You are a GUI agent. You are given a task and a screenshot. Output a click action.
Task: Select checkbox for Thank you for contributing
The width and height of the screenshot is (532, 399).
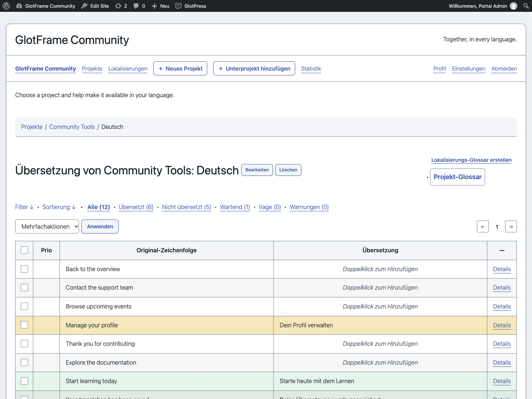24,344
